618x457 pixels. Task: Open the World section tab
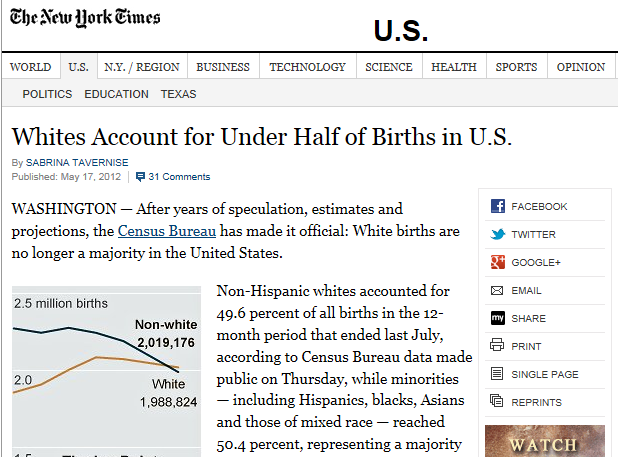tap(30, 67)
